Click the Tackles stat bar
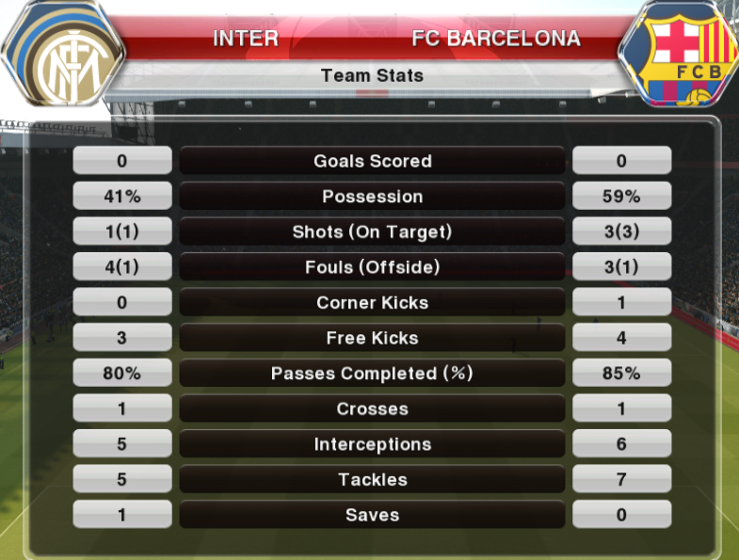The height and width of the screenshot is (560, 739). click(x=372, y=478)
